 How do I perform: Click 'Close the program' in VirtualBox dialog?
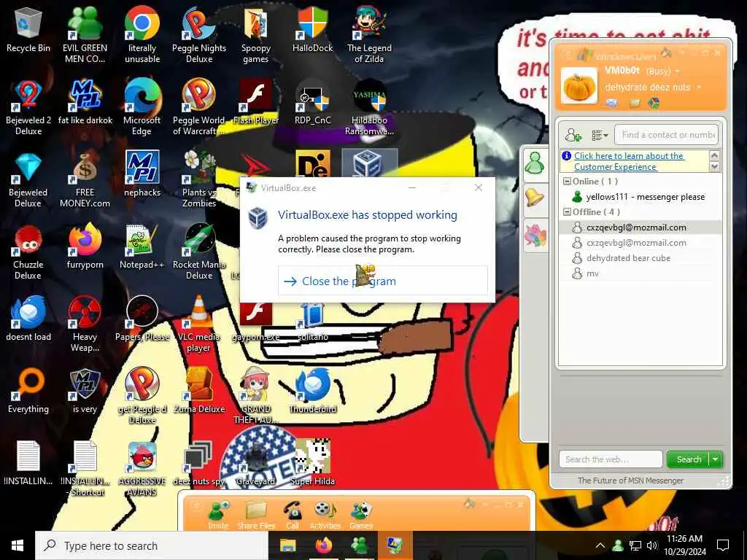tap(382, 281)
